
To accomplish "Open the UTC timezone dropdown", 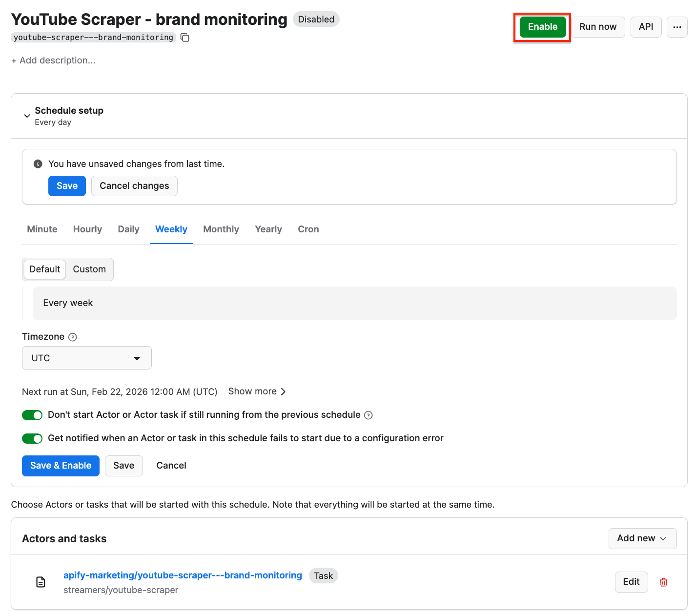I will coord(87,358).
